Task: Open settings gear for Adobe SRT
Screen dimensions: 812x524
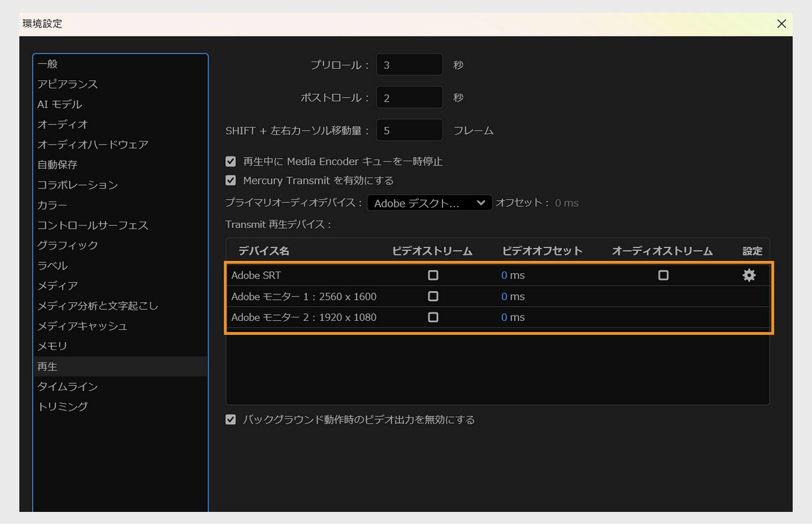Action: click(x=749, y=276)
